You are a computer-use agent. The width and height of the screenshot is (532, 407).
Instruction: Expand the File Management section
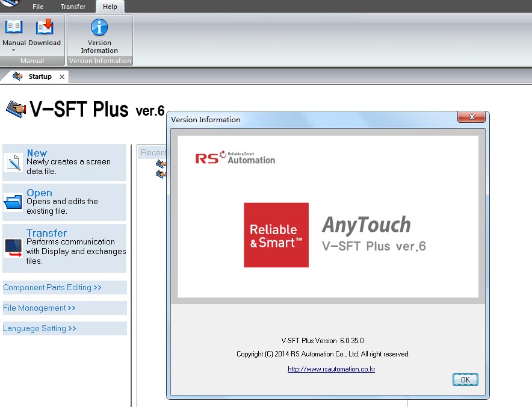(x=39, y=308)
